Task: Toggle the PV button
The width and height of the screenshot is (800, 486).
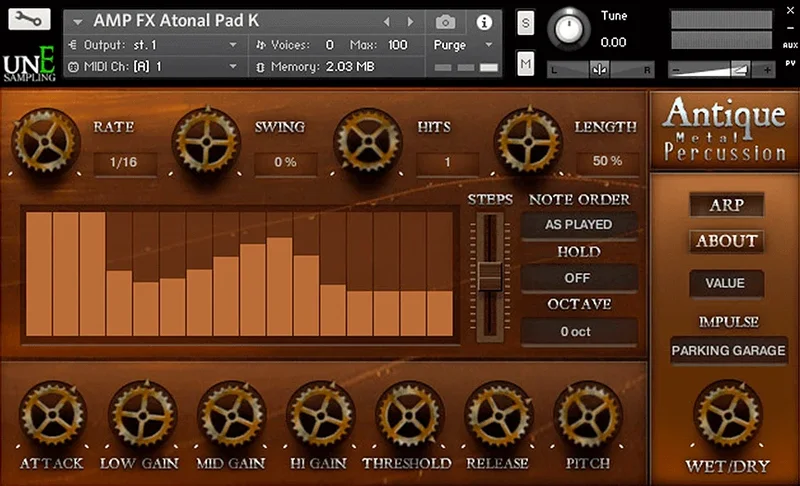Action: (x=790, y=63)
